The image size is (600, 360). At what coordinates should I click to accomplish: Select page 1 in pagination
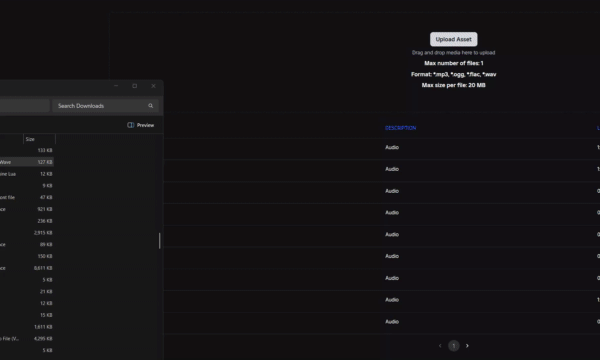pos(453,346)
